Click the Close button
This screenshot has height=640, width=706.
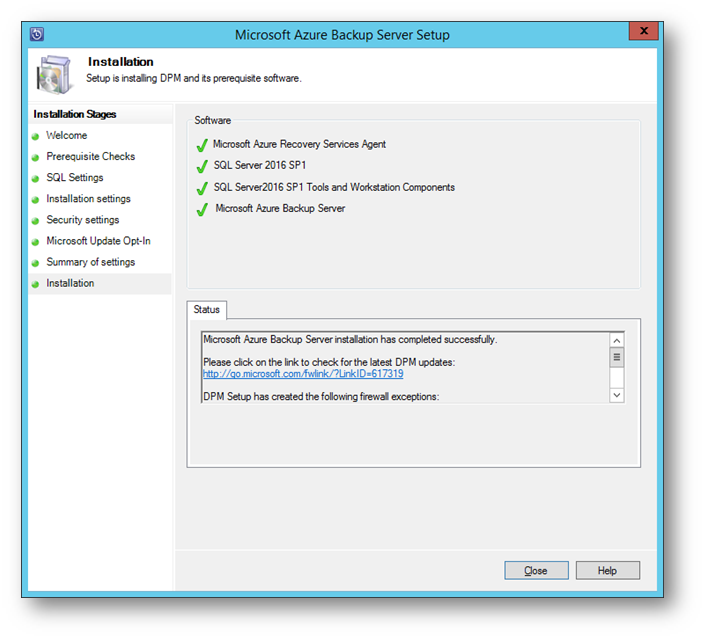(x=536, y=571)
